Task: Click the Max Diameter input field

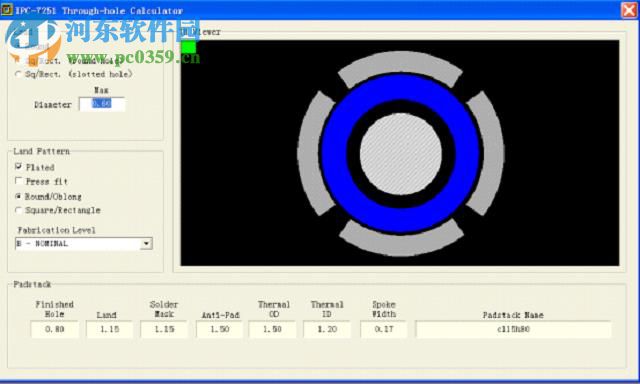Action: click(102, 104)
